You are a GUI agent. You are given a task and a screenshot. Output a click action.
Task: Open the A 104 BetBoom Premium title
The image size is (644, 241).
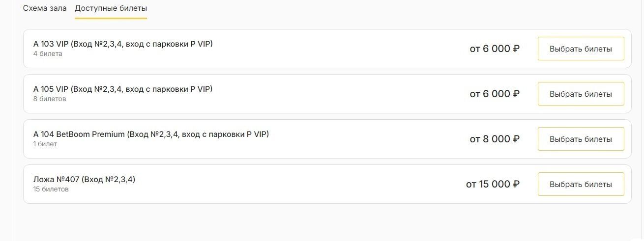(151, 134)
